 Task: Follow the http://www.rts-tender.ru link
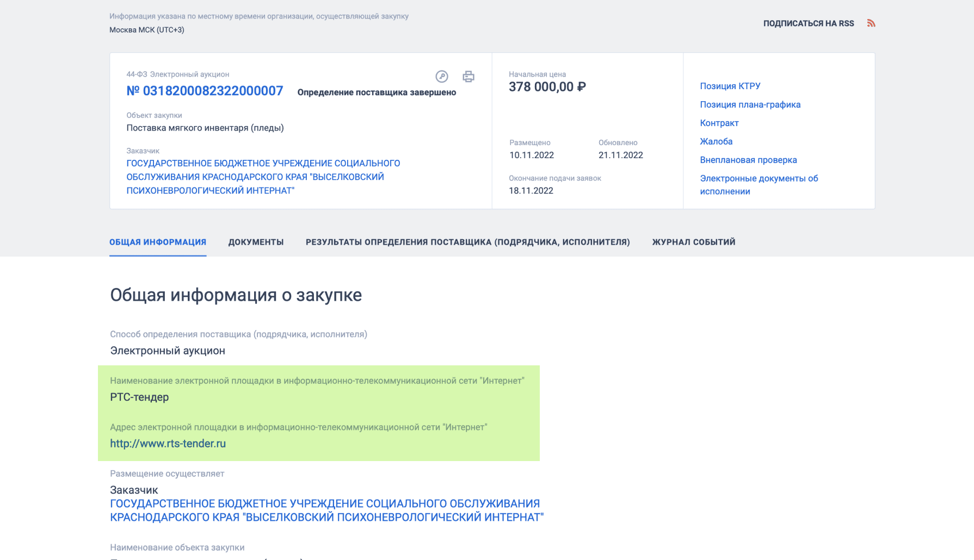pyautogui.click(x=168, y=444)
